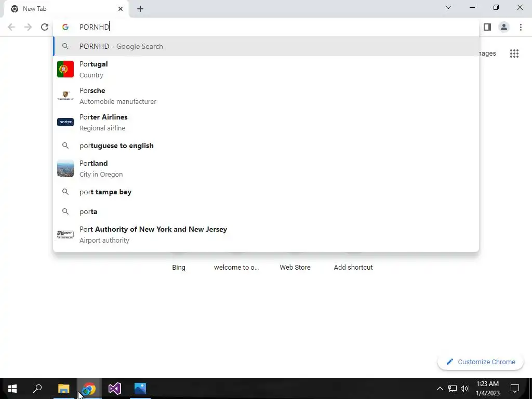532x399 pixels.
Task: Reload the page with the refresh icon
Action: 45,27
